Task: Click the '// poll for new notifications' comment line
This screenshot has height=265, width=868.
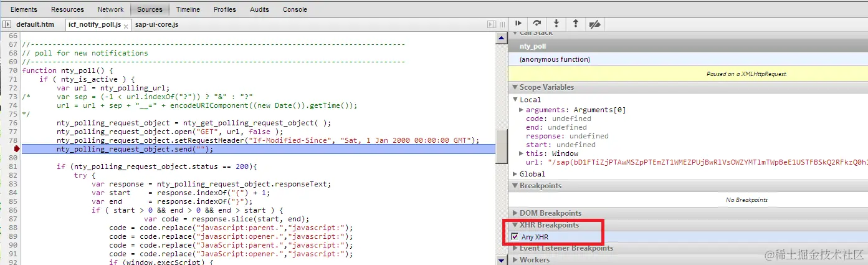Action: 85,53
